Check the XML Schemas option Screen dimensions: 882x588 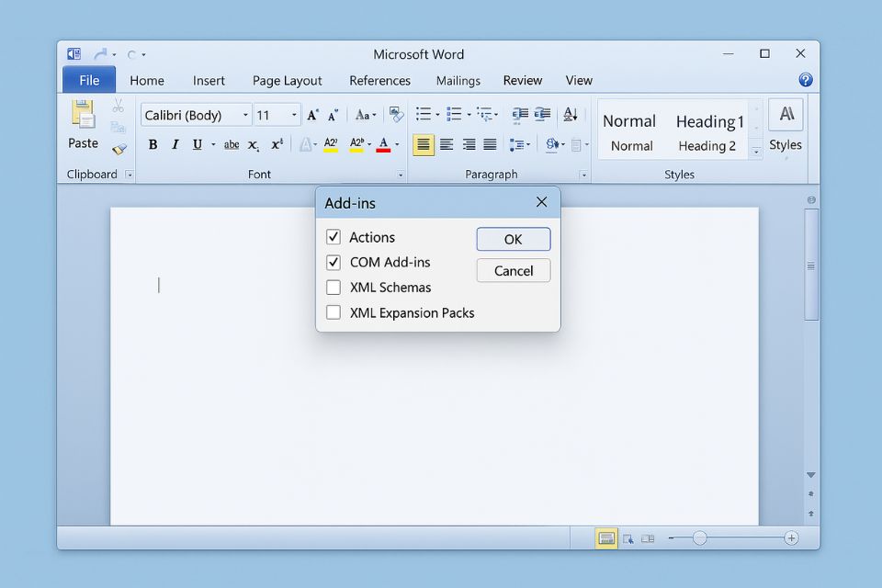pos(334,288)
